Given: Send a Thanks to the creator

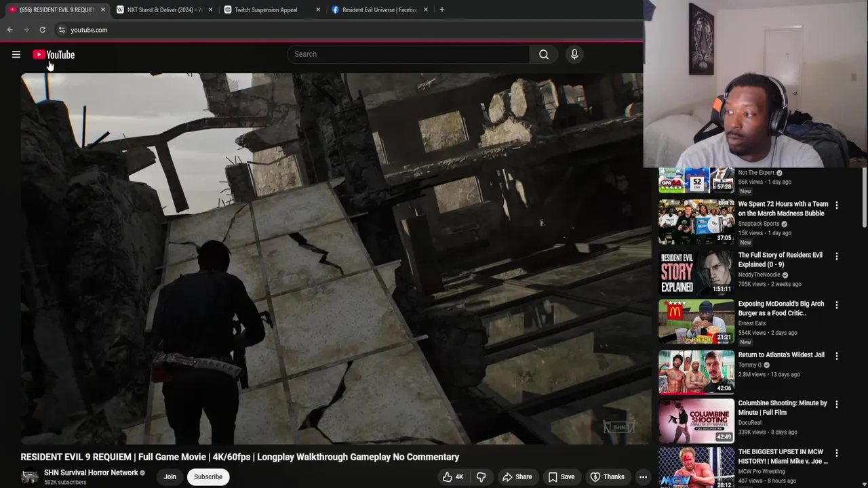Looking at the screenshot, I should [607, 476].
